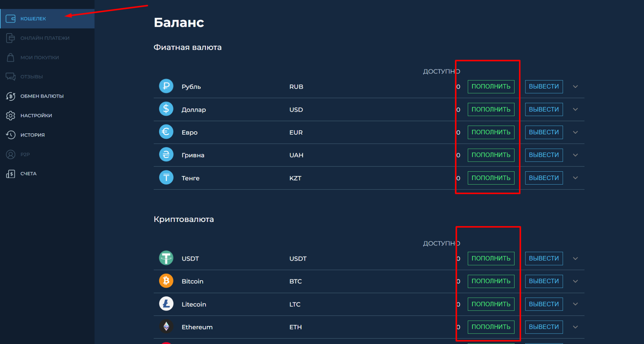The width and height of the screenshot is (644, 344).
Task: Open the Обмен валюты section
Action: pyautogui.click(x=42, y=96)
